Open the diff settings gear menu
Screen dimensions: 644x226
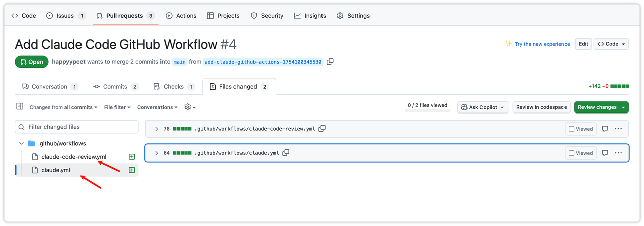tap(189, 107)
